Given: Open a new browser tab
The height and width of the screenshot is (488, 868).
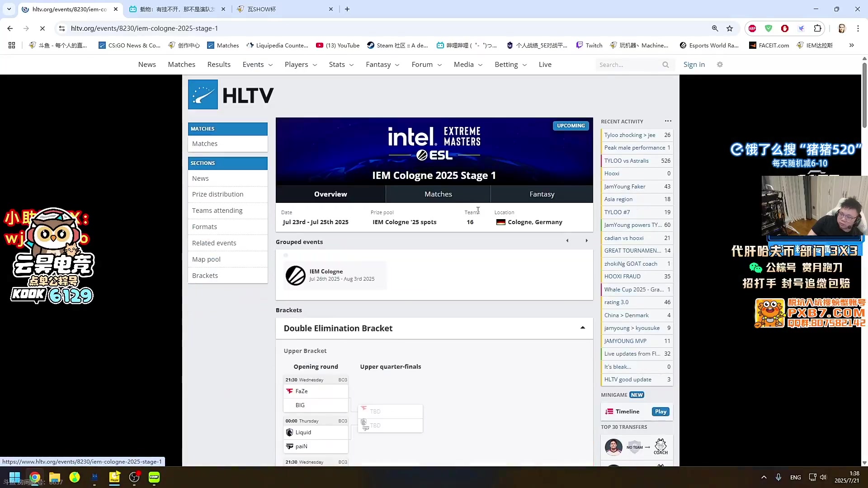Looking at the screenshot, I should tap(347, 9).
